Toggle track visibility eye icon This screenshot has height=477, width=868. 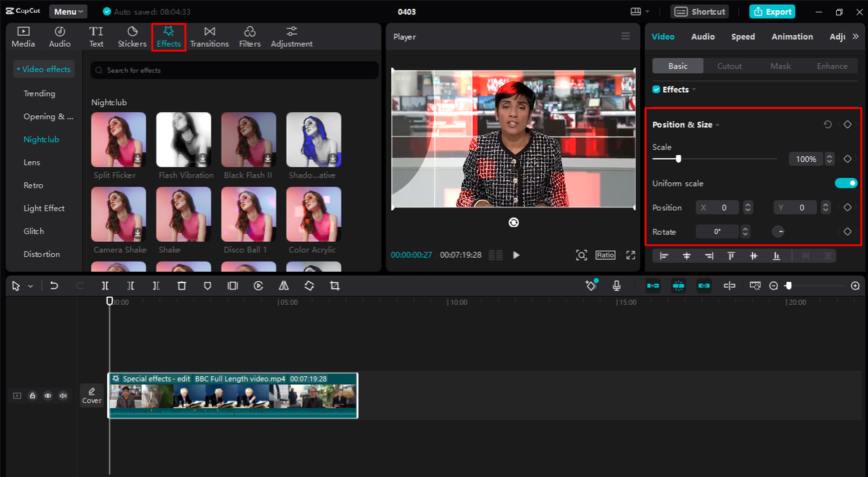tap(48, 396)
